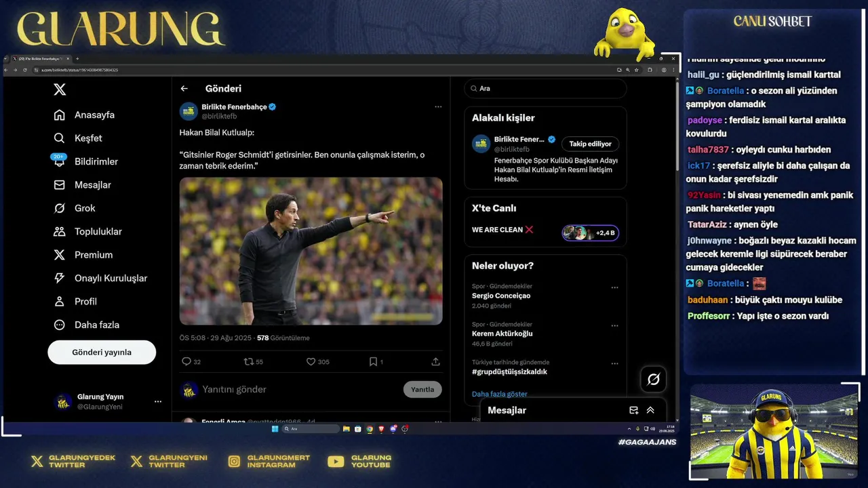Open the browser extensions icon
868x488 pixels.
tap(650, 70)
